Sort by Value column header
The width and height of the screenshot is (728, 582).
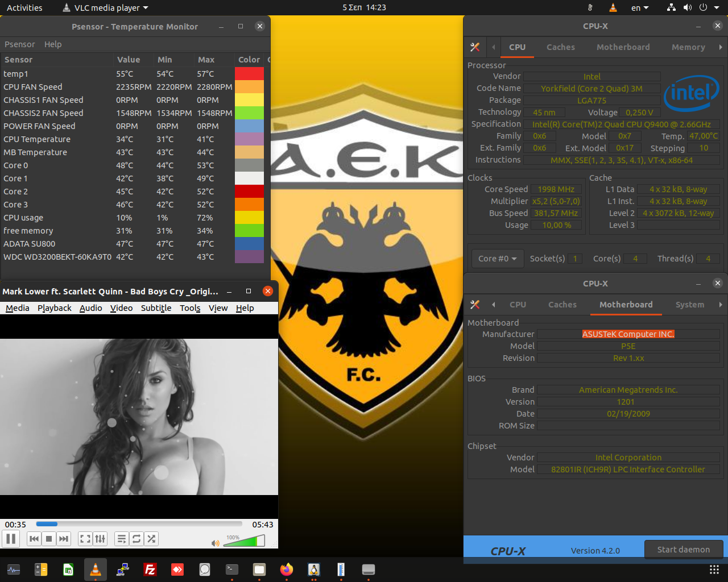point(134,60)
